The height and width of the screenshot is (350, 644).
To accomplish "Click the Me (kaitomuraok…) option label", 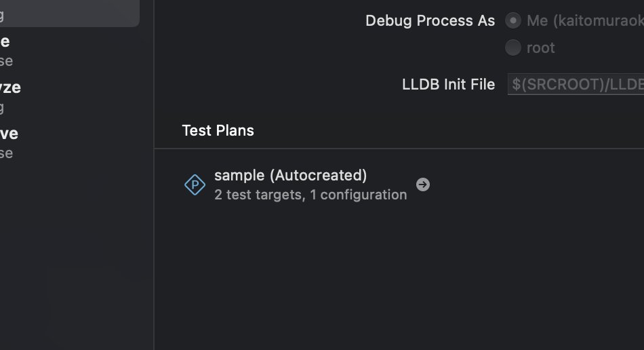I will pyautogui.click(x=585, y=20).
